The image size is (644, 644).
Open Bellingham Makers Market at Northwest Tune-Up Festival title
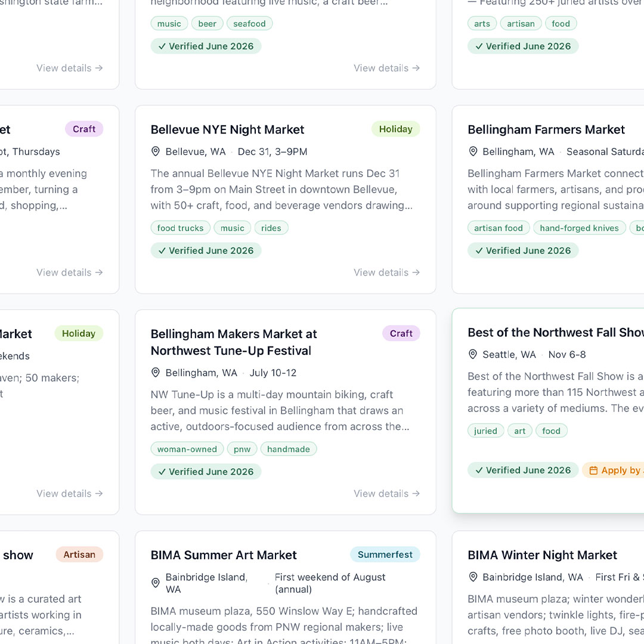click(234, 342)
